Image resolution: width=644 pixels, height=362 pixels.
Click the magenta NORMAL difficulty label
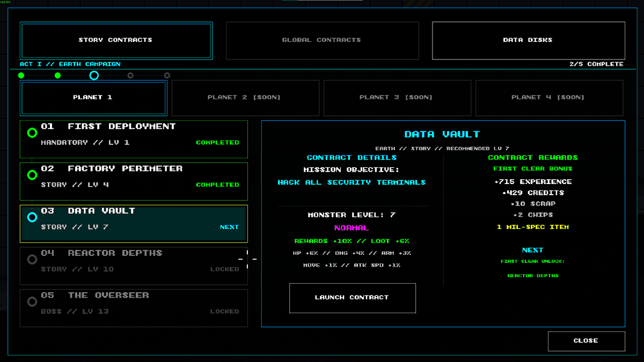pyautogui.click(x=352, y=228)
